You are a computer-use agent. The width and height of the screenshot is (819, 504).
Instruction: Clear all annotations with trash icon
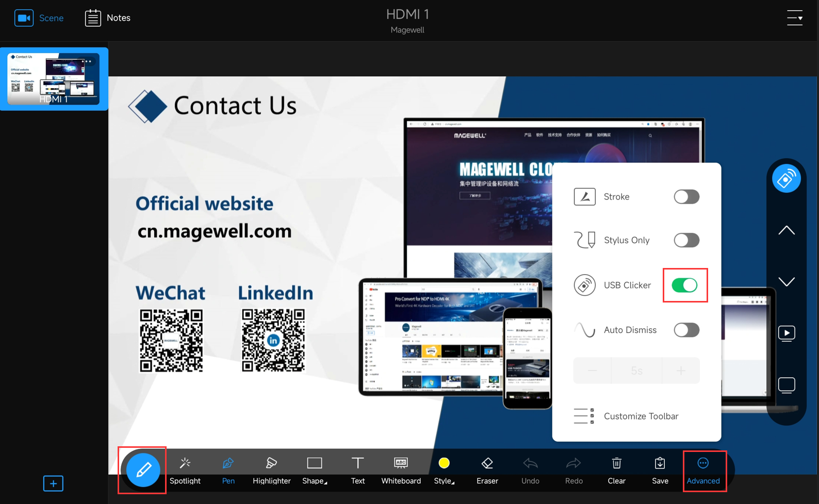[x=616, y=471]
